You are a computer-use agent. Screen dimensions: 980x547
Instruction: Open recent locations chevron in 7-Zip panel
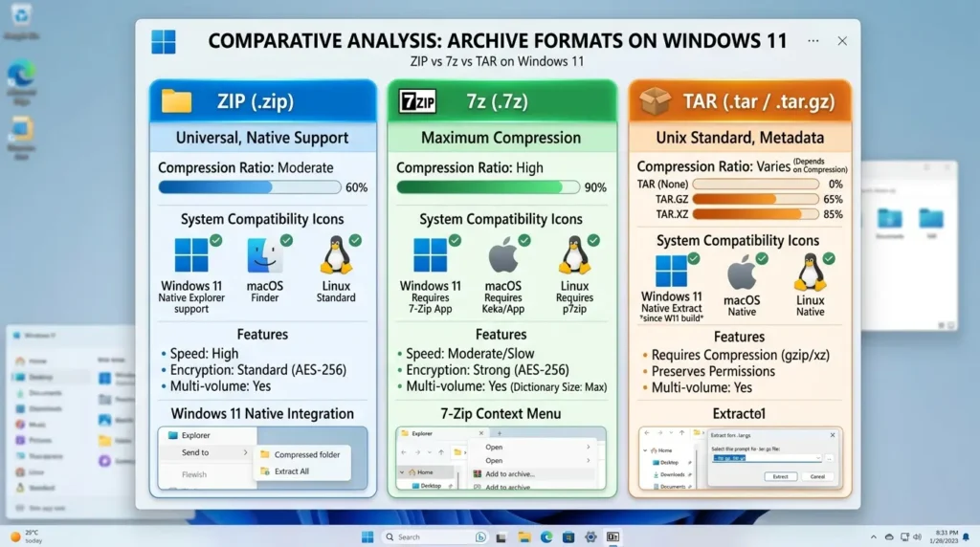pos(430,452)
